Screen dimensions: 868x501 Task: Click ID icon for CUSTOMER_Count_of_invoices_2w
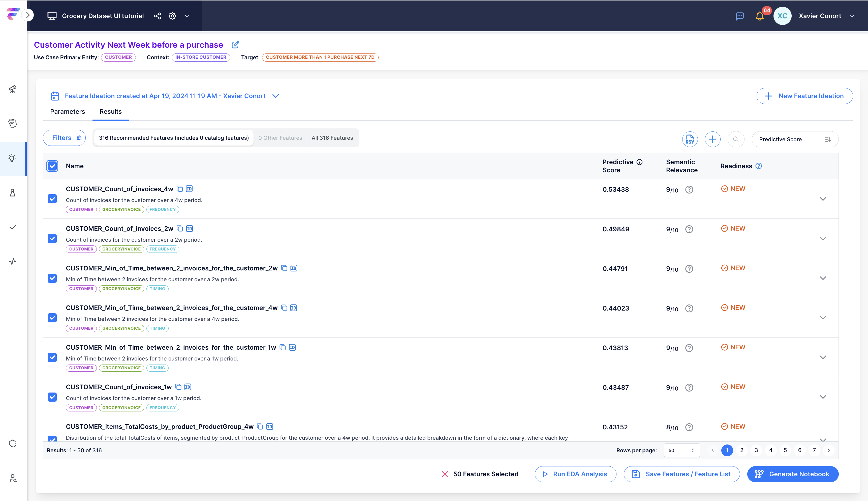click(x=190, y=229)
